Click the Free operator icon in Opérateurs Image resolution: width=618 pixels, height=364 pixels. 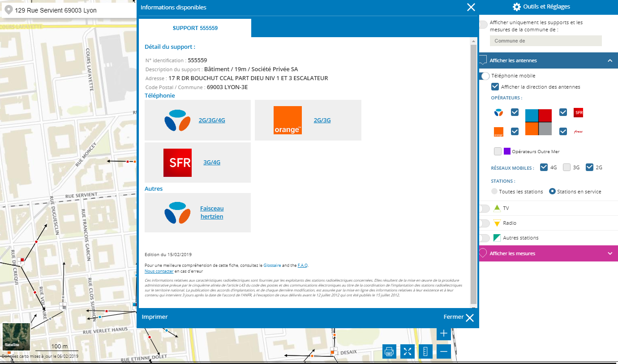[579, 132]
